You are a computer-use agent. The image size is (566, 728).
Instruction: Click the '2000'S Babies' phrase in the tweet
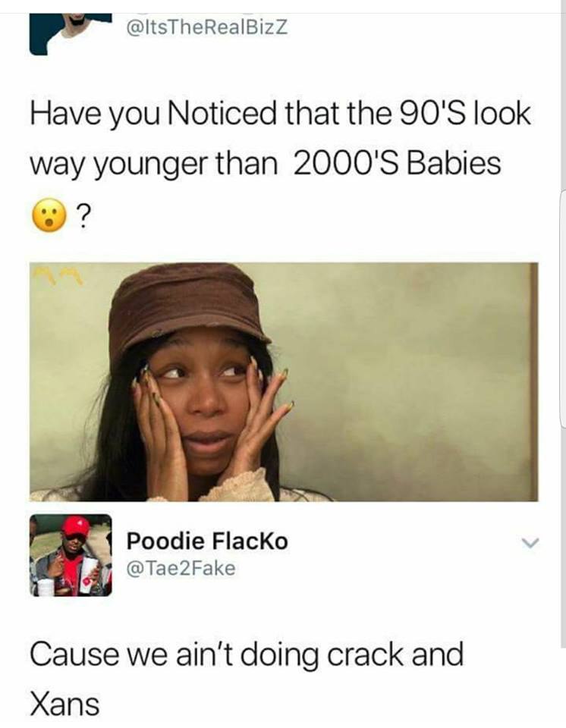(x=398, y=164)
